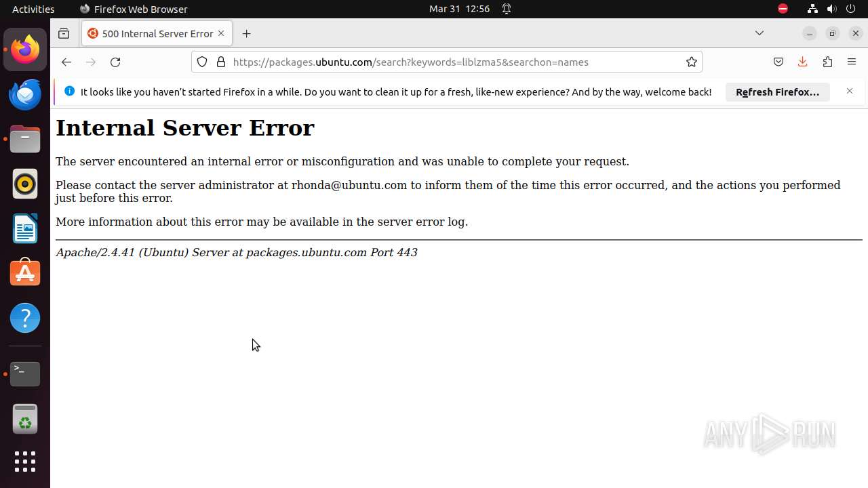Image resolution: width=868 pixels, height=488 pixels.
Task: Click the blue info icon in notification bar
Action: coord(69,91)
